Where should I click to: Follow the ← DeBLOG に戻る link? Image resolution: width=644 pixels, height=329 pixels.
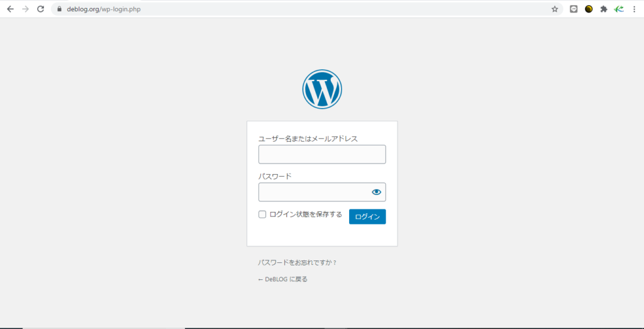point(282,279)
